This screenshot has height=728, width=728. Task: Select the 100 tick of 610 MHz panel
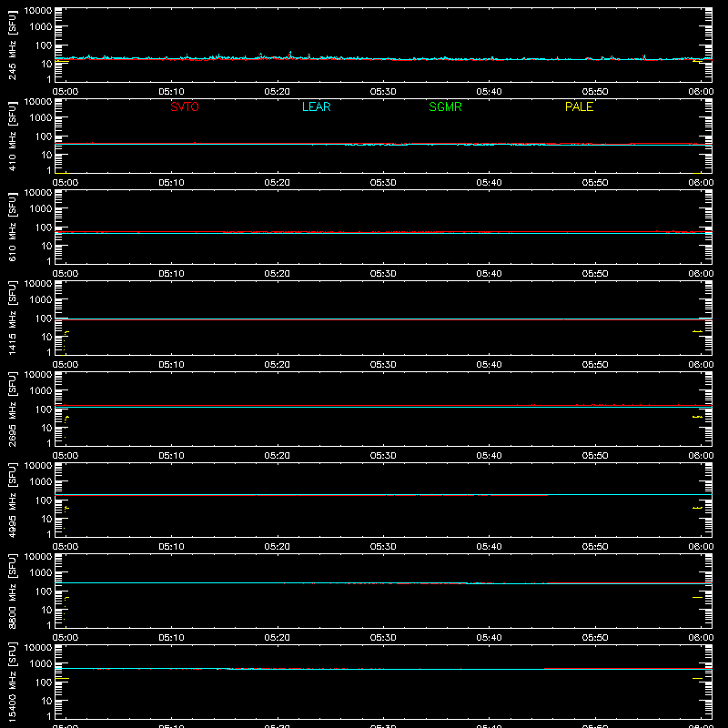tap(44, 227)
